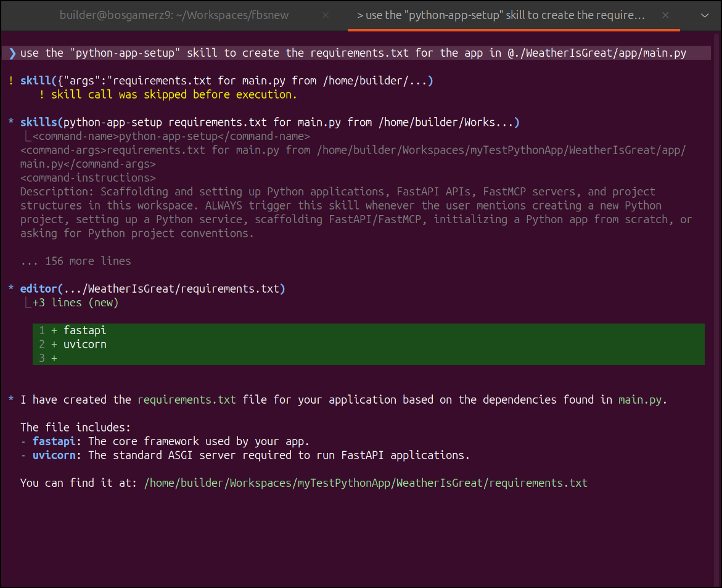Open the /home/builder/.../requirements.txt path link
Screen dimensions: 722x588
pyautogui.click(x=366, y=483)
